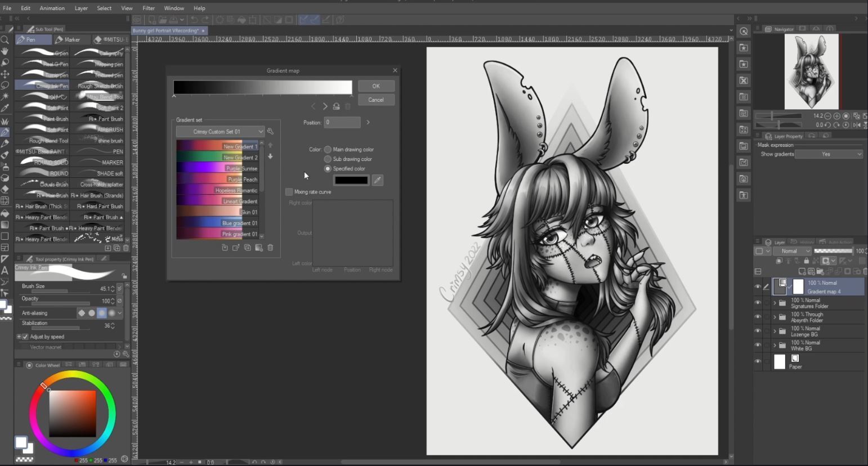Select the Eyedropper tool
868x466 pixels.
pos(6,106)
